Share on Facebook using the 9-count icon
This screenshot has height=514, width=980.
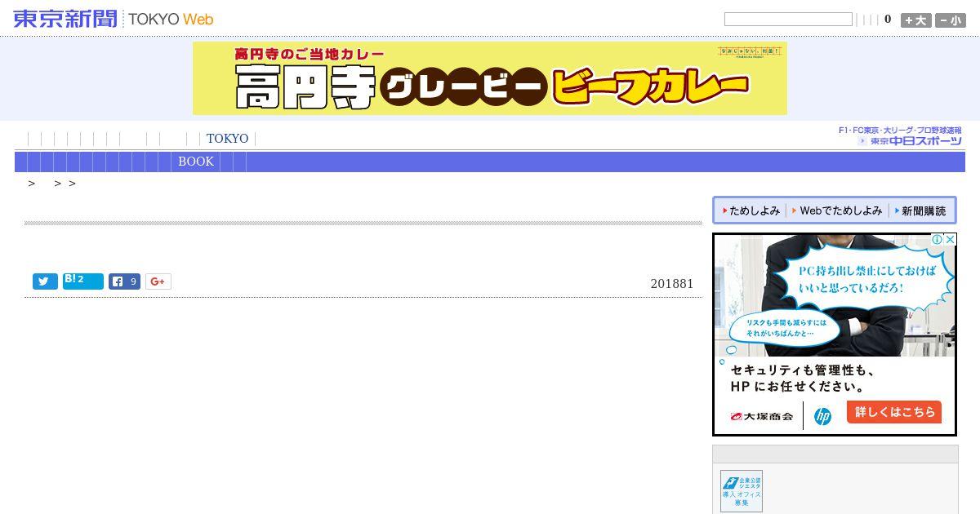(125, 281)
